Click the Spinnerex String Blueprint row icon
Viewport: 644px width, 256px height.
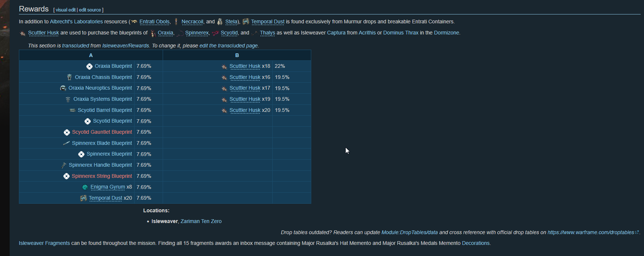click(66, 176)
